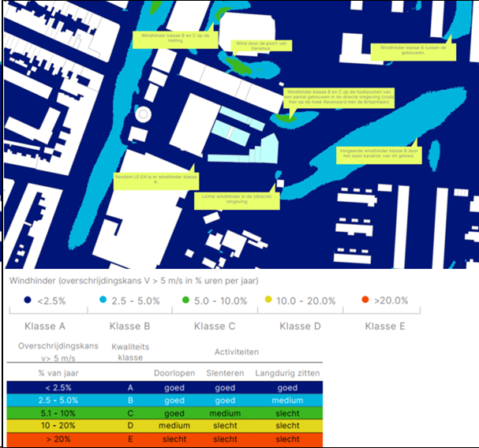
Task: Click the 'Klasse A' legend label
Action: (45, 327)
